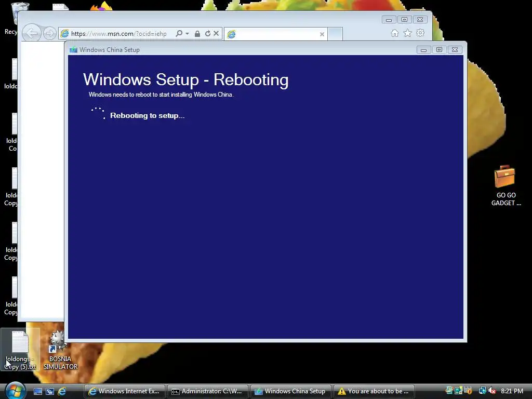Open a new tab in Internet Explorer
Image resolution: width=532 pixels, height=399 pixels.
(335, 34)
